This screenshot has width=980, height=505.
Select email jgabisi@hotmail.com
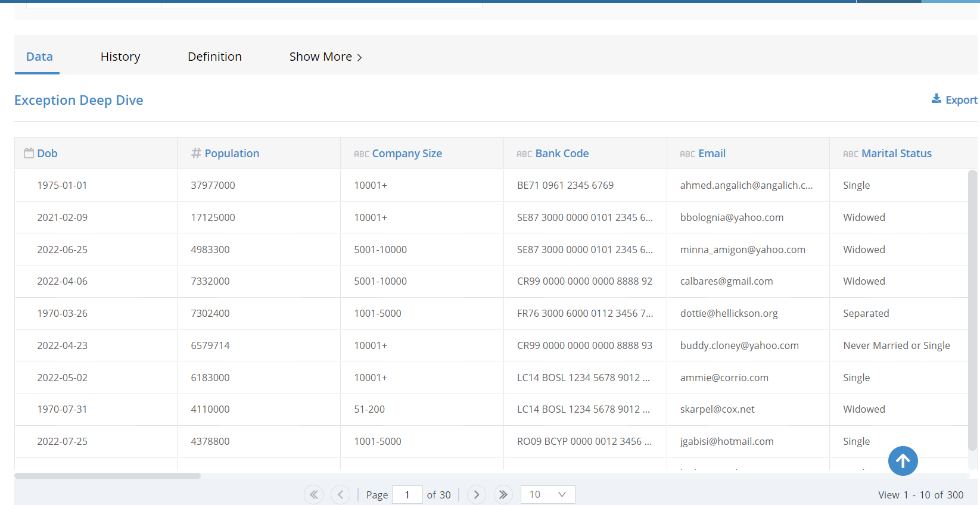pyautogui.click(x=727, y=441)
